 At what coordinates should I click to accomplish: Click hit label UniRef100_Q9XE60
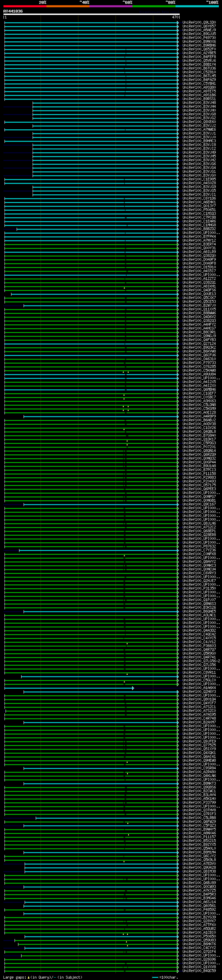(199, 122)
